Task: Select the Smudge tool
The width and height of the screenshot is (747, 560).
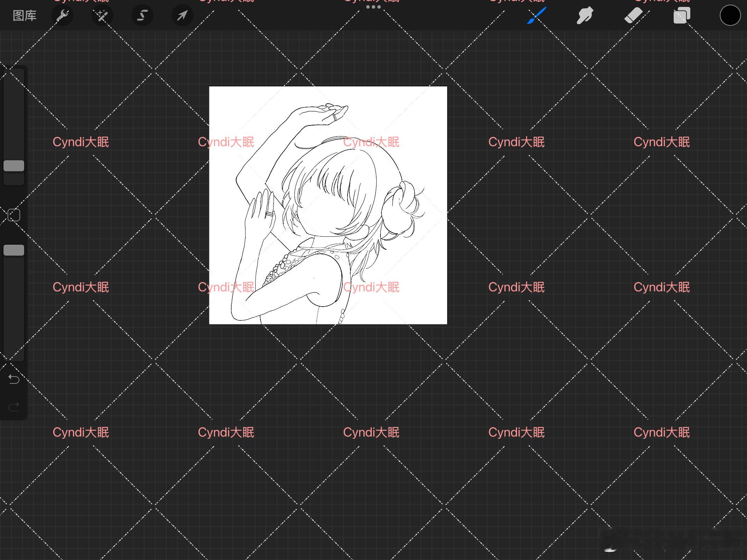Action: click(585, 16)
